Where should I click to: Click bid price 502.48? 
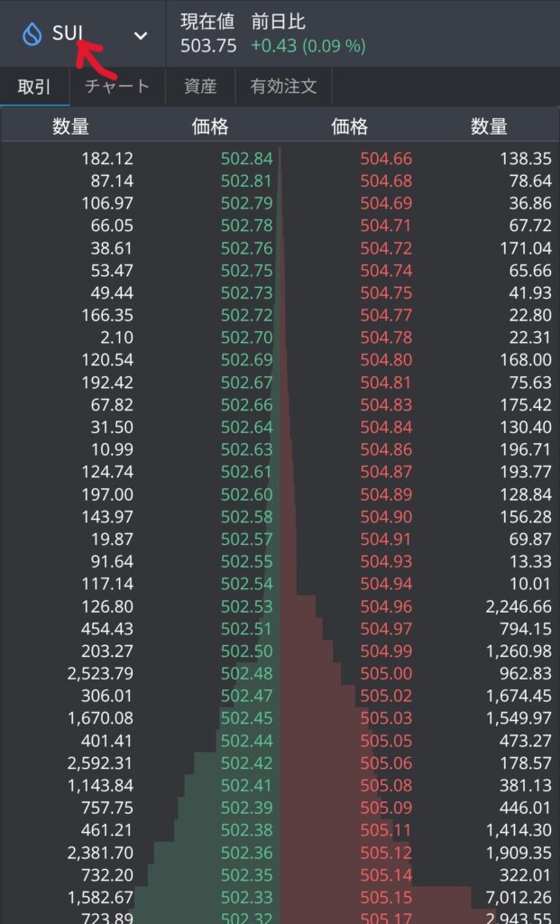click(246, 673)
